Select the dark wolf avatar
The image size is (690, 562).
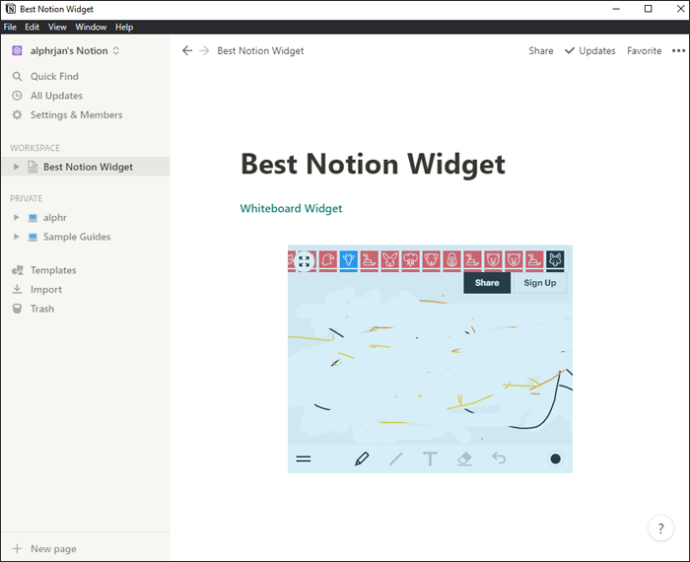point(555,260)
